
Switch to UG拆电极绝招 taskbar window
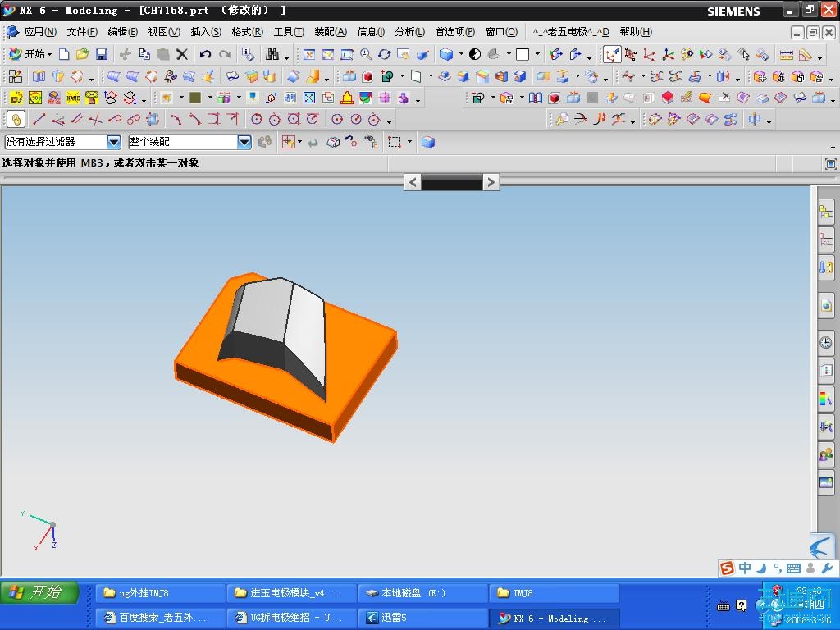click(x=291, y=618)
